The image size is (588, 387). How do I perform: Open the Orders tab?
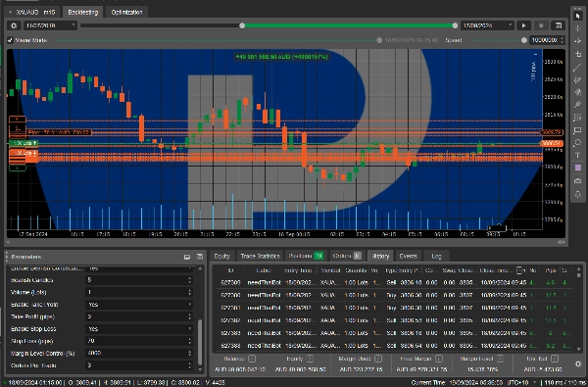347,256
